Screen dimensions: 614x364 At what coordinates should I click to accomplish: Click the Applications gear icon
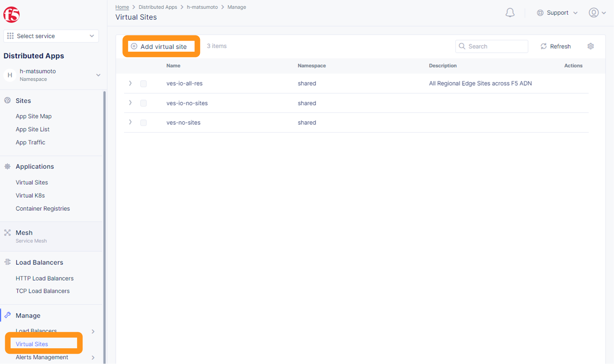point(7,166)
